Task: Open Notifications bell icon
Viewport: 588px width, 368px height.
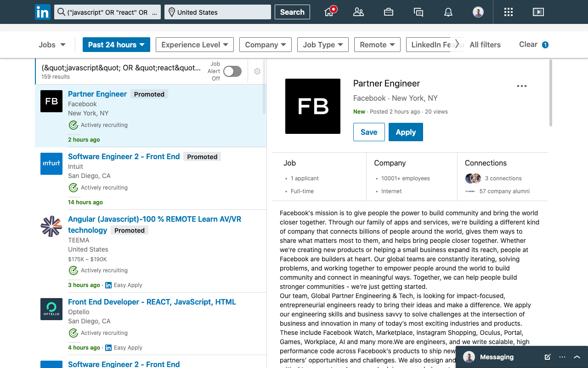Action: pyautogui.click(x=448, y=12)
